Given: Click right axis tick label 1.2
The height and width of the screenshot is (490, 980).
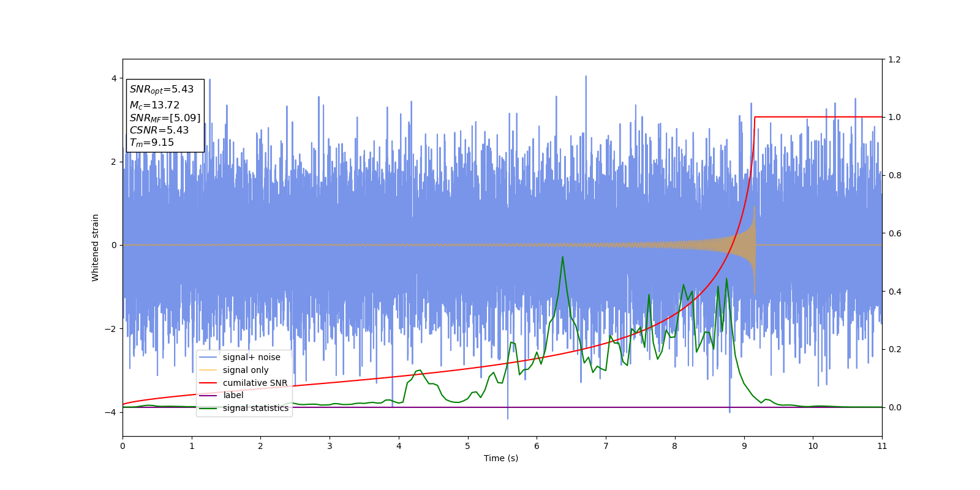Looking at the screenshot, I should pyautogui.click(x=894, y=59).
